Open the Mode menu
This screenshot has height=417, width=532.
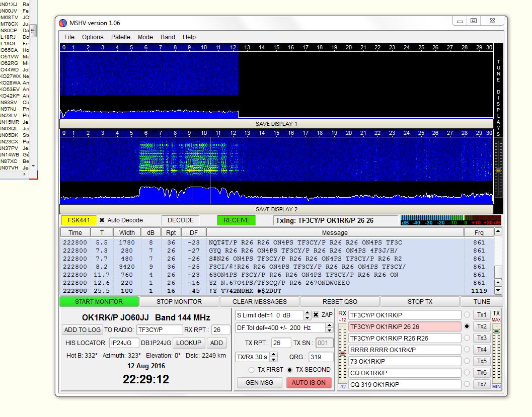[145, 37]
